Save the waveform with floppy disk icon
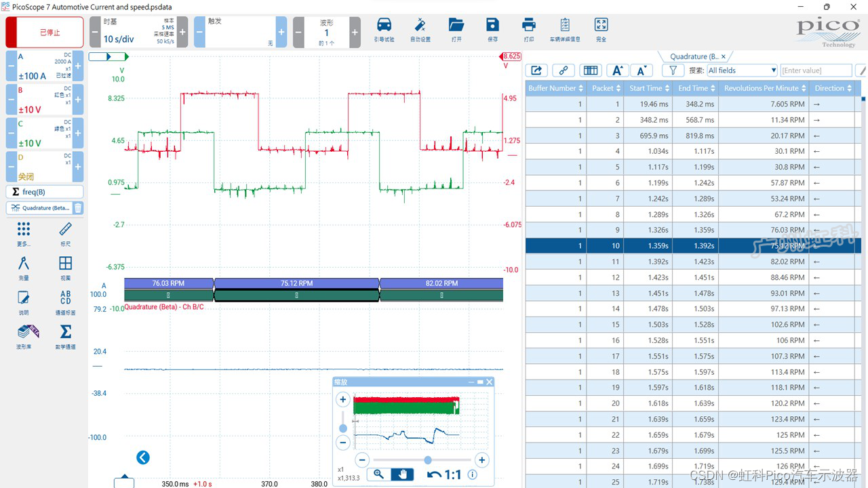 (x=492, y=25)
